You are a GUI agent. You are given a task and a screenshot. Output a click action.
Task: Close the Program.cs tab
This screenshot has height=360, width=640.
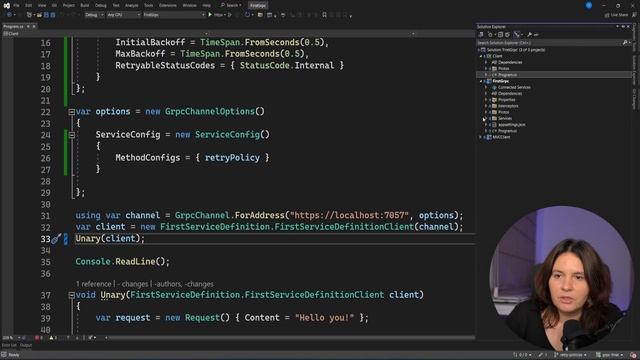34,27
